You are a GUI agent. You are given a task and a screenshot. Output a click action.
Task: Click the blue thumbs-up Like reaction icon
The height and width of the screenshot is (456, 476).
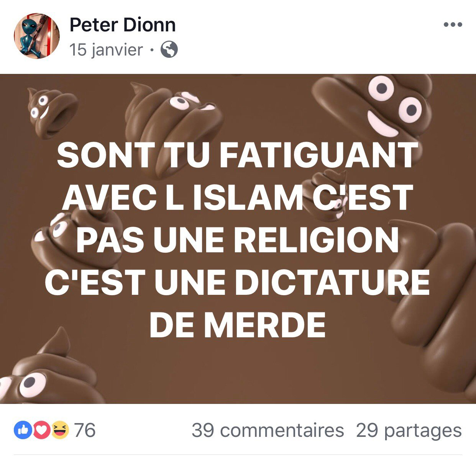tap(22, 430)
